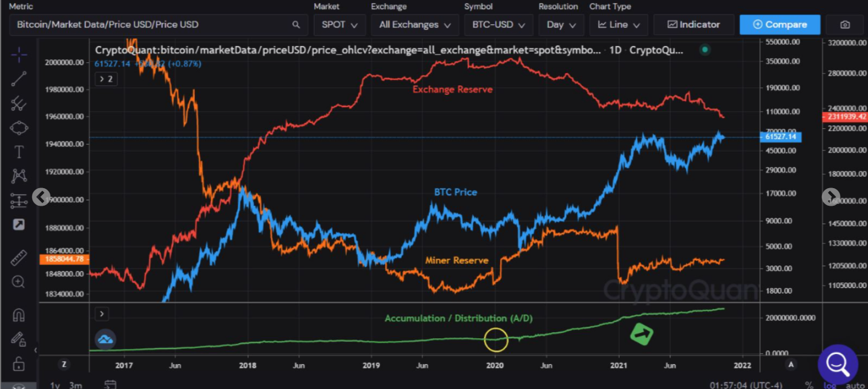Image resolution: width=868 pixels, height=389 pixels.
Task: Enable Magnet mode for drawings
Action: pyautogui.click(x=19, y=314)
